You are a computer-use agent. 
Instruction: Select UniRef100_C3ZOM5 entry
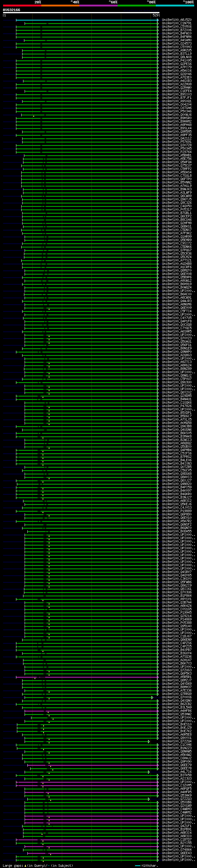(177, 785)
